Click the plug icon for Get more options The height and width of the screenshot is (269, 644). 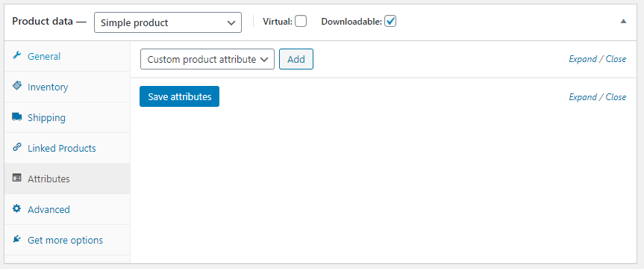pyautogui.click(x=17, y=239)
